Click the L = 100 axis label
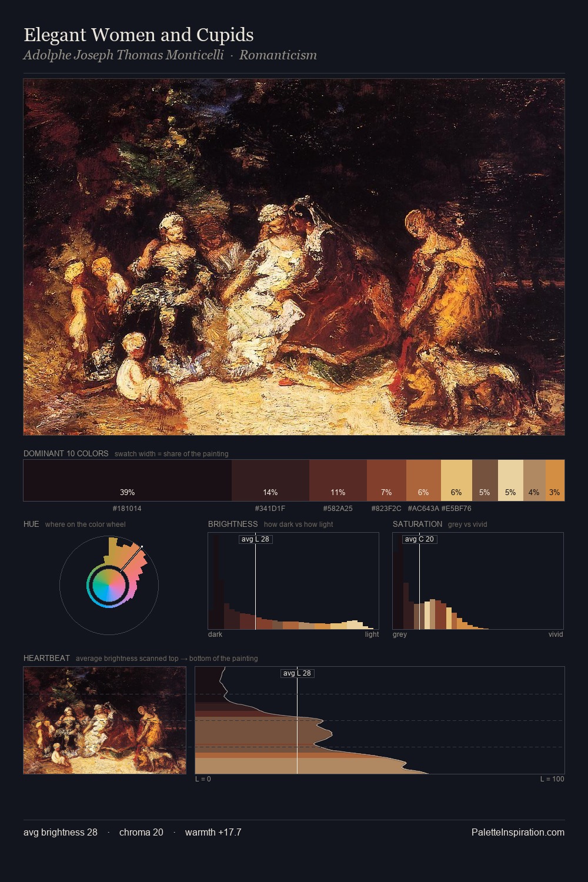Viewport: 588px width, 882px height. 552,779
